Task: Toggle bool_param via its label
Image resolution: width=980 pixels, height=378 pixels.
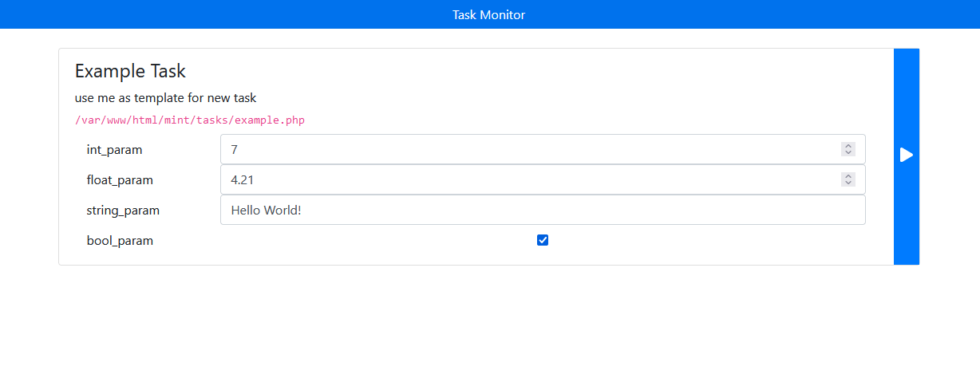Action: pyautogui.click(x=120, y=240)
